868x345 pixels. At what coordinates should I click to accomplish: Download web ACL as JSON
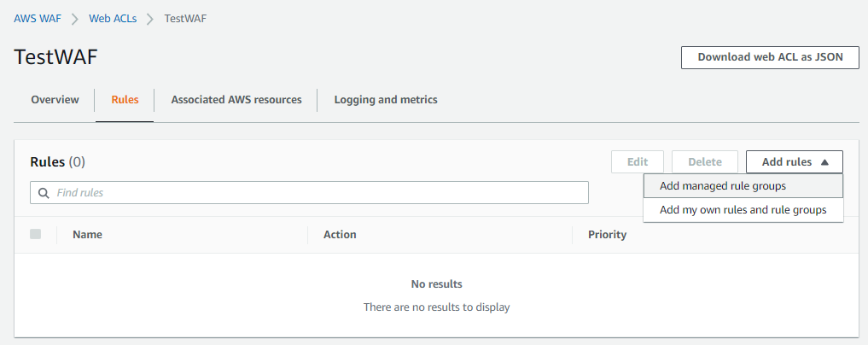(770, 57)
